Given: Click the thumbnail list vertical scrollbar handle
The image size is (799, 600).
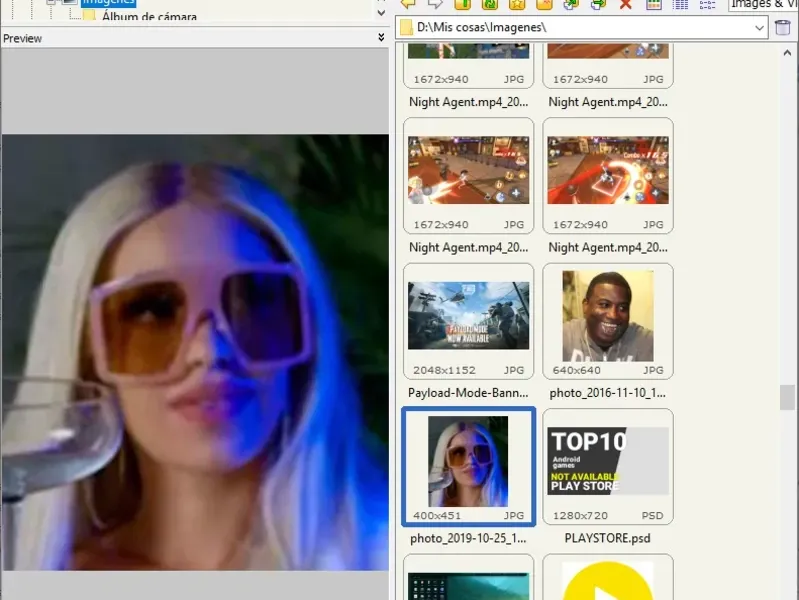Looking at the screenshot, I should [x=787, y=397].
